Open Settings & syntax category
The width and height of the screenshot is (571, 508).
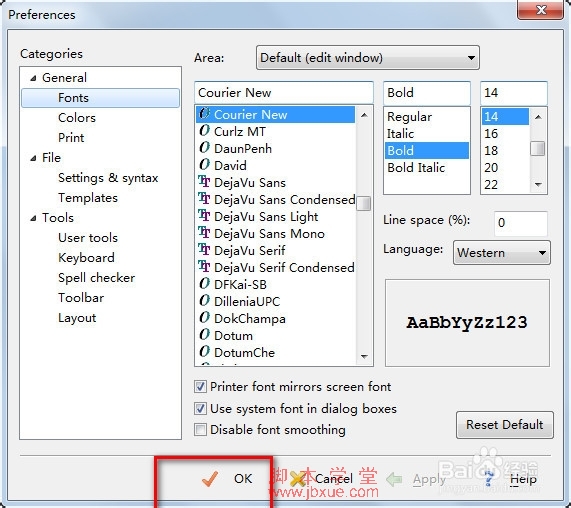point(108,178)
